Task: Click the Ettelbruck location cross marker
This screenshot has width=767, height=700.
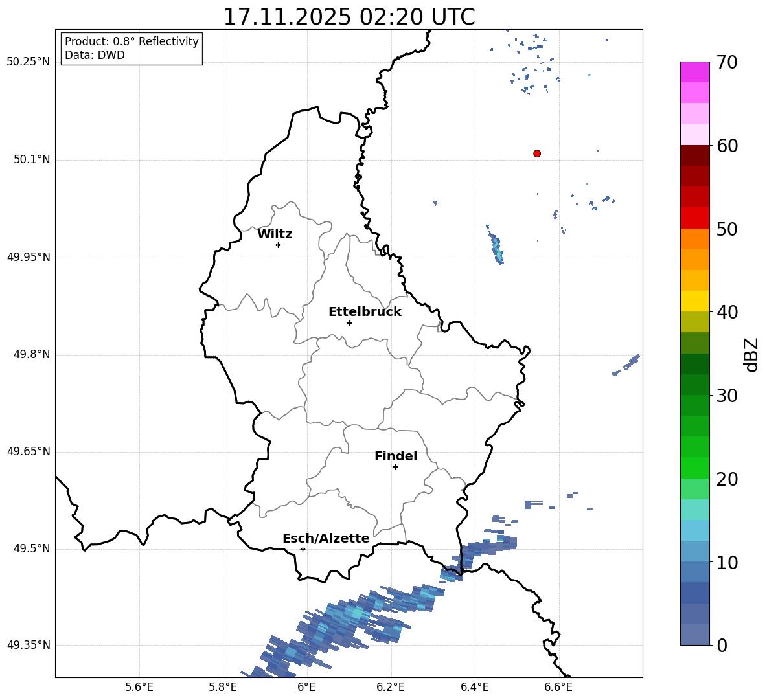Action: pyautogui.click(x=349, y=322)
